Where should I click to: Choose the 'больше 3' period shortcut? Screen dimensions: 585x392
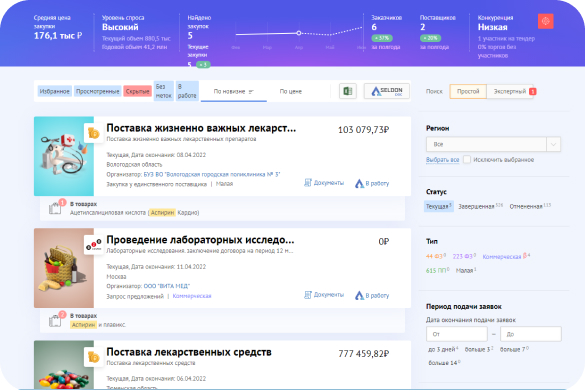479,349
